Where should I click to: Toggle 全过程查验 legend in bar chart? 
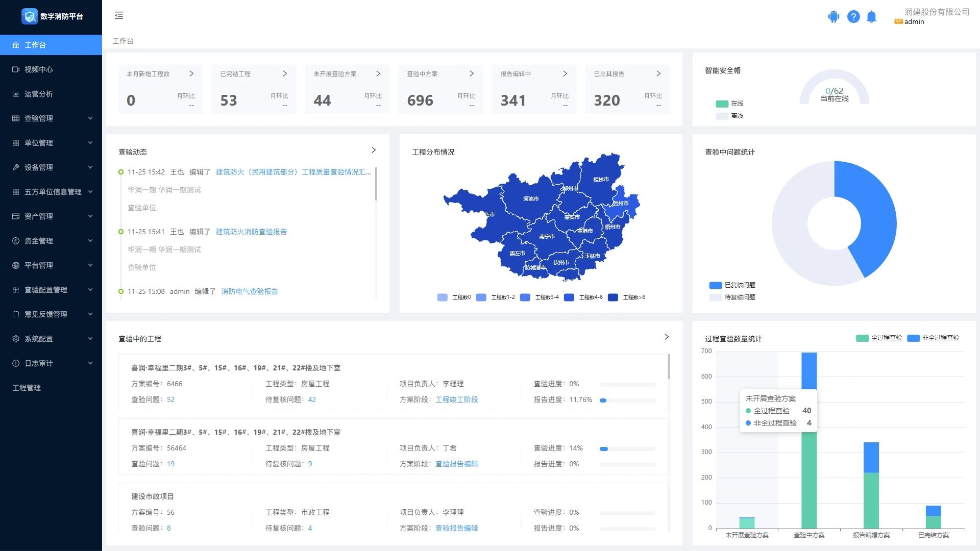click(x=862, y=338)
